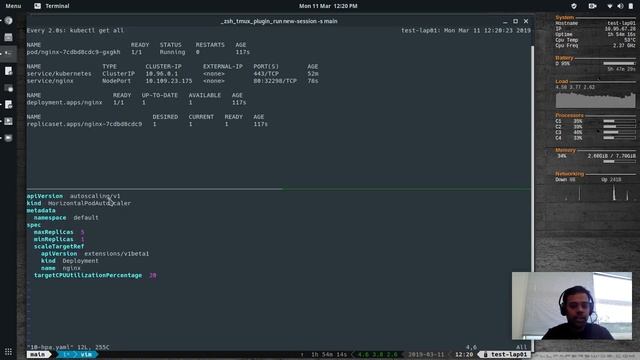Viewport: 640px width, 360px height.
Task: Click 'HorizontalPodAutoscaler' kind value in vim
Action: point(89,203)
